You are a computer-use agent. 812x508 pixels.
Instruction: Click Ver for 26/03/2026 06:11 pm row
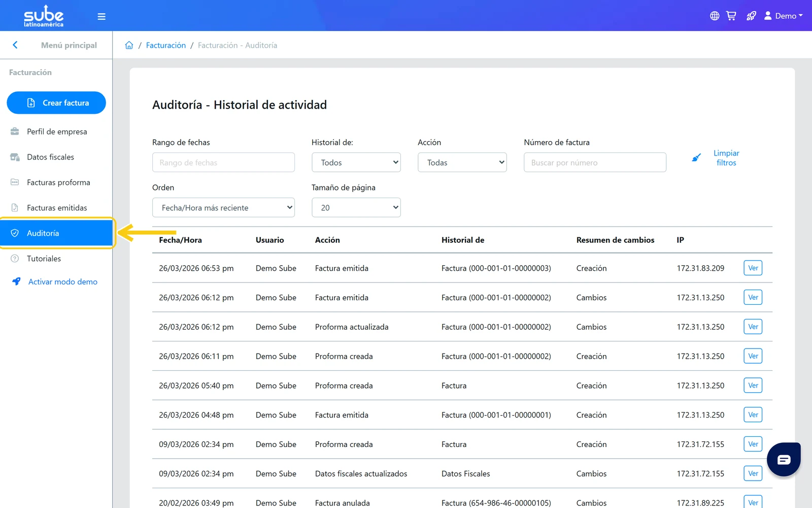753,356
